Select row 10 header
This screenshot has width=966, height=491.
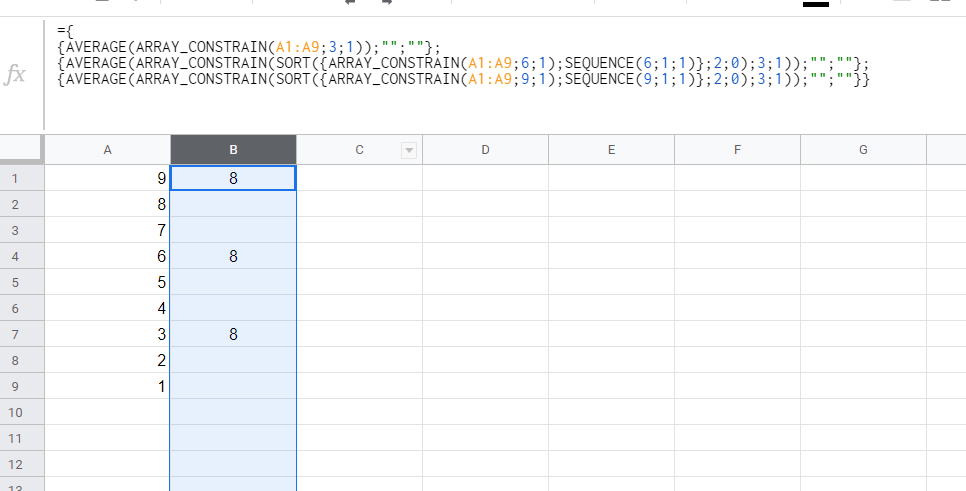click(22, 412)
